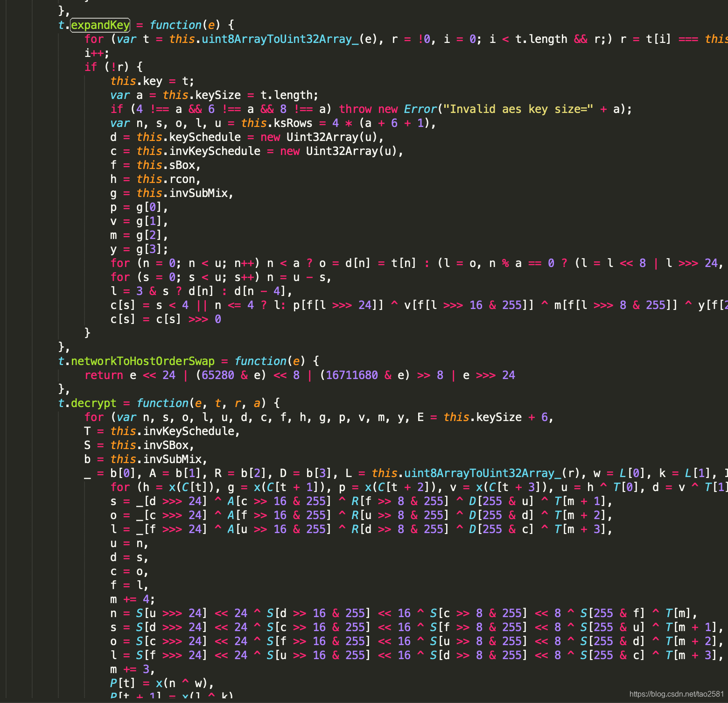728x703 pixels.
Task: Click the 'd = s,' line
Action: click(130, 557)
